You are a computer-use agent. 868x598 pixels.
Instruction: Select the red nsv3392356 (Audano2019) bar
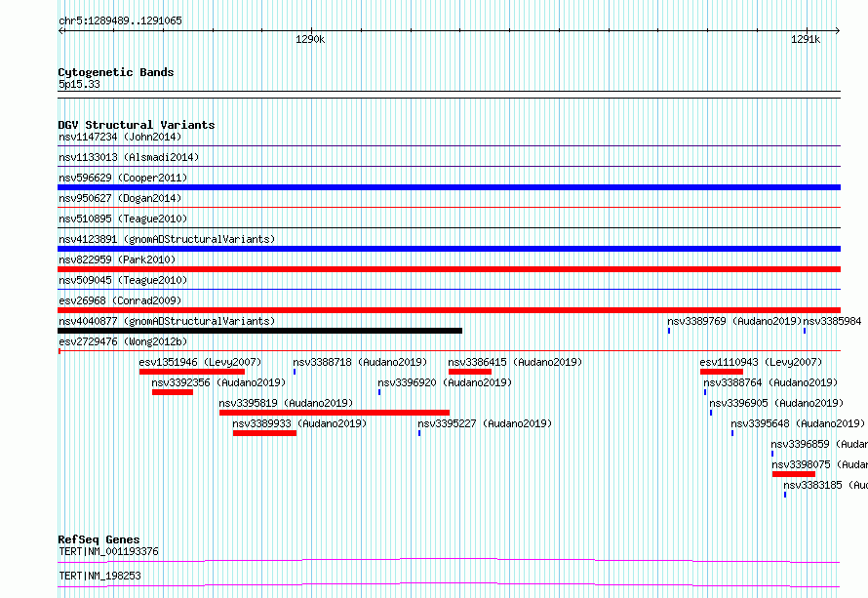pos(173,392)
